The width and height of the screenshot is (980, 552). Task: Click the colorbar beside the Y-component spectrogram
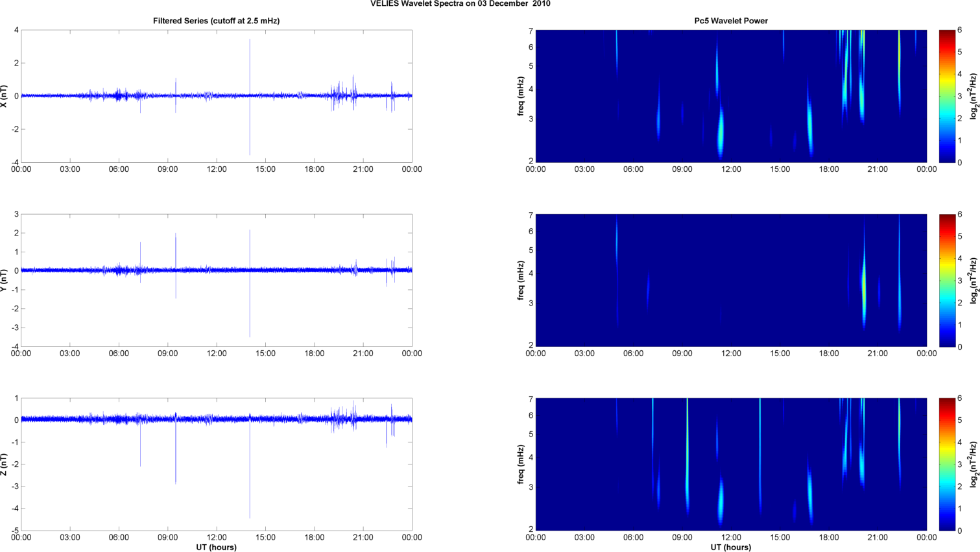point(947,280)
